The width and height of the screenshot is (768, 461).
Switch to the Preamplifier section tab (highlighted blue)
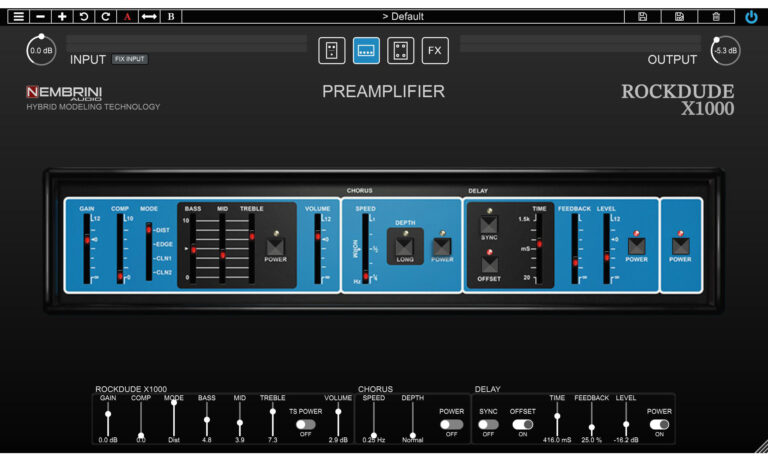pos(366,50)
